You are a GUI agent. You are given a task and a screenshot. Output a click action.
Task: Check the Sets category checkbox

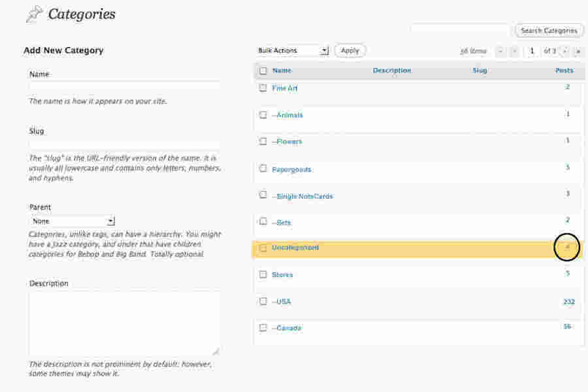point(263,221)
